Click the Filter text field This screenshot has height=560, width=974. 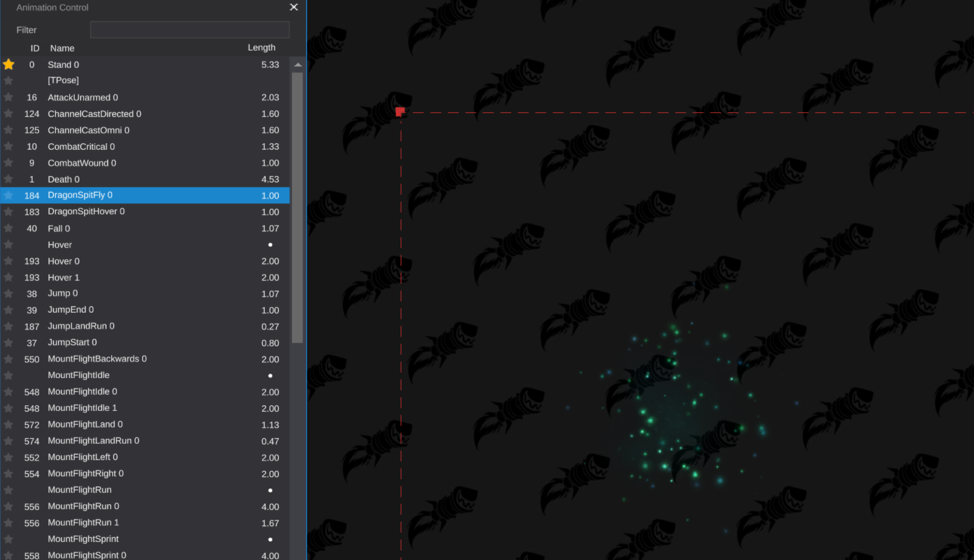pyautogui.click(x=189, y=30)
